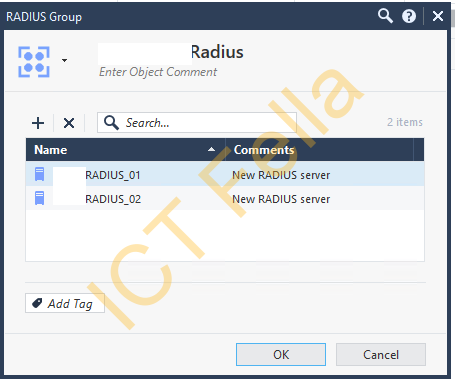Add a member with the plus icon
Viewport: 455px width, 381px height.
click(x=38, y=123)
